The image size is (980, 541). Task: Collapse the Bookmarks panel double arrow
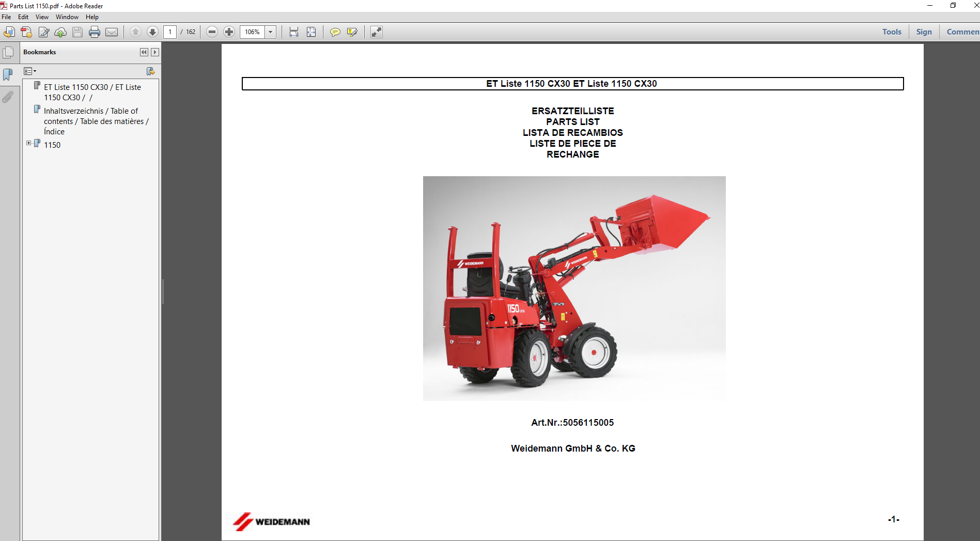click(x=144, y=52)
